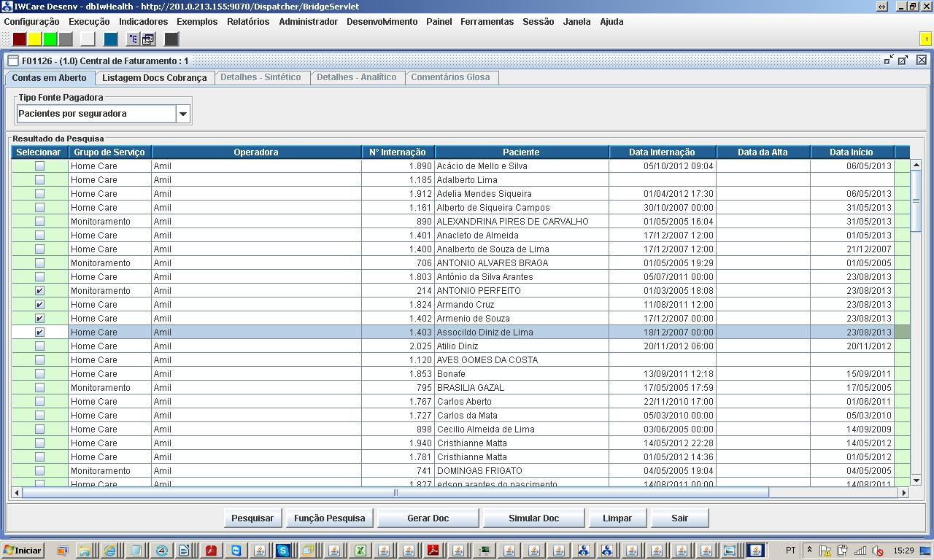Click the PT language indicator
This screenshot has height=560, width=934.
pyautogui.click(x=790, y=551)
